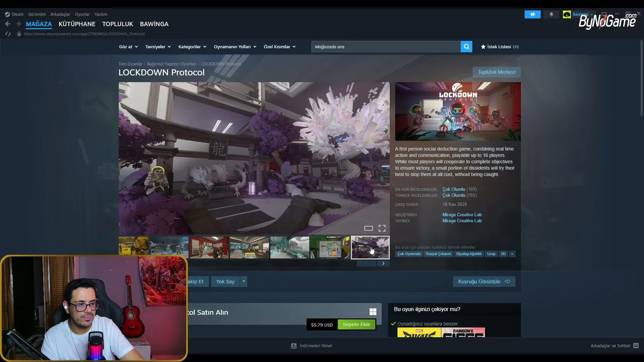Open the Kategoriler dropdown
Viewport: 644px width, 362px height.
coord(192,47)
